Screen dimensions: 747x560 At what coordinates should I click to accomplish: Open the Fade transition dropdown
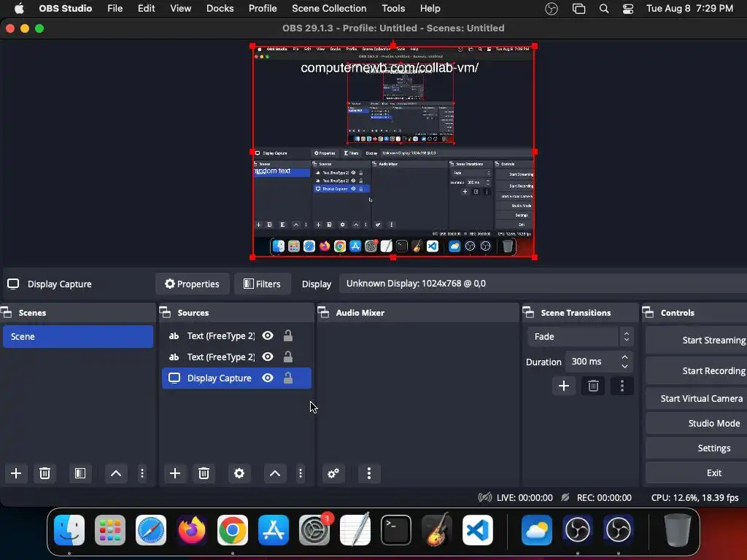pos(580,337)
